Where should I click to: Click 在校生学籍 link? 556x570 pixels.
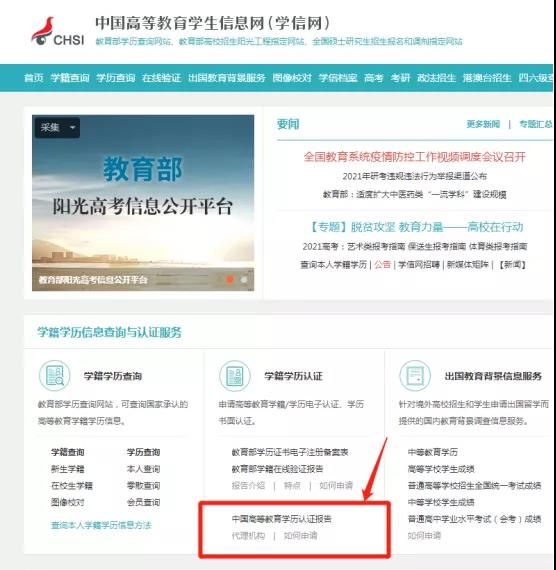[72, 486]
